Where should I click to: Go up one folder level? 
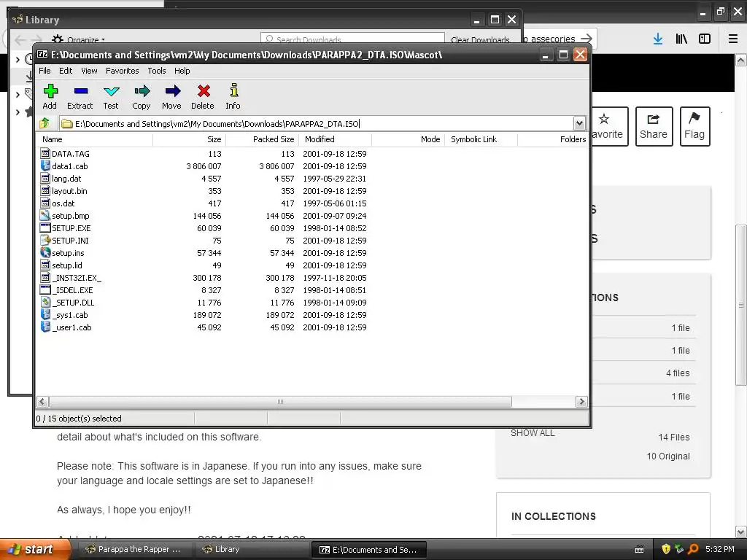44,124
